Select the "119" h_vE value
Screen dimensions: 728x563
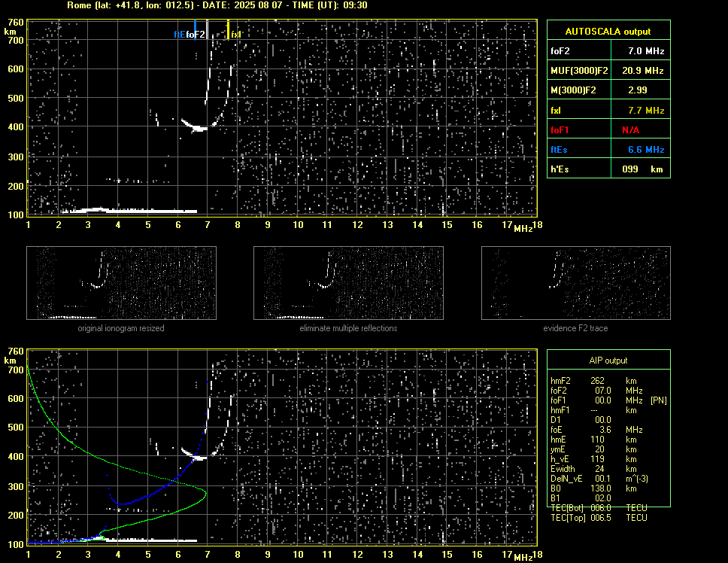coord(598,459)
